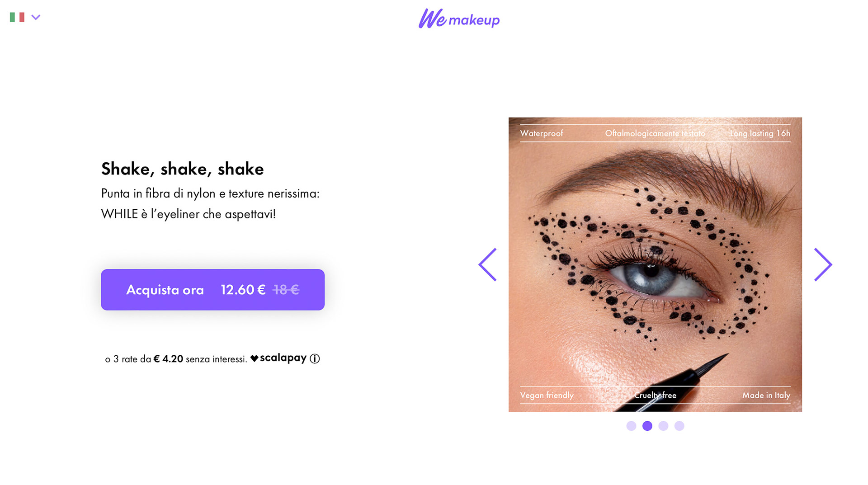Click the Acquista ora button

[212, 290]
